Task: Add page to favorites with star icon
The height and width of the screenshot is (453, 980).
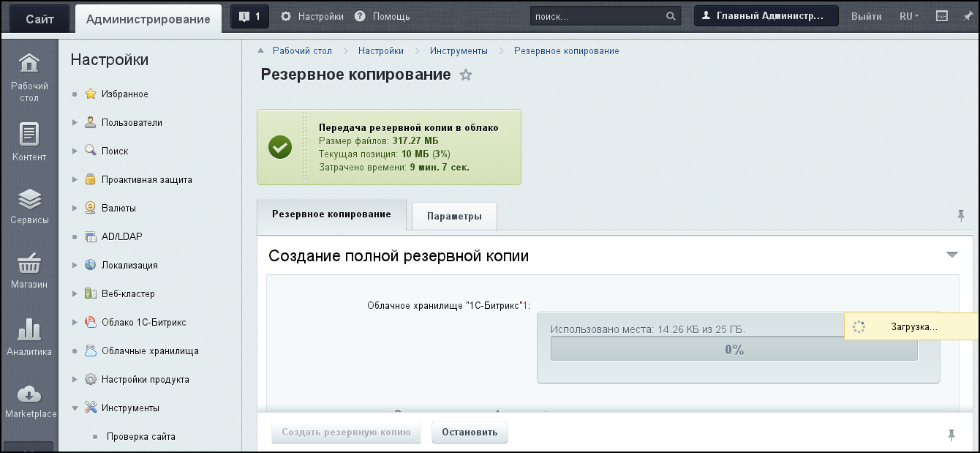Action: coord(466,75)
